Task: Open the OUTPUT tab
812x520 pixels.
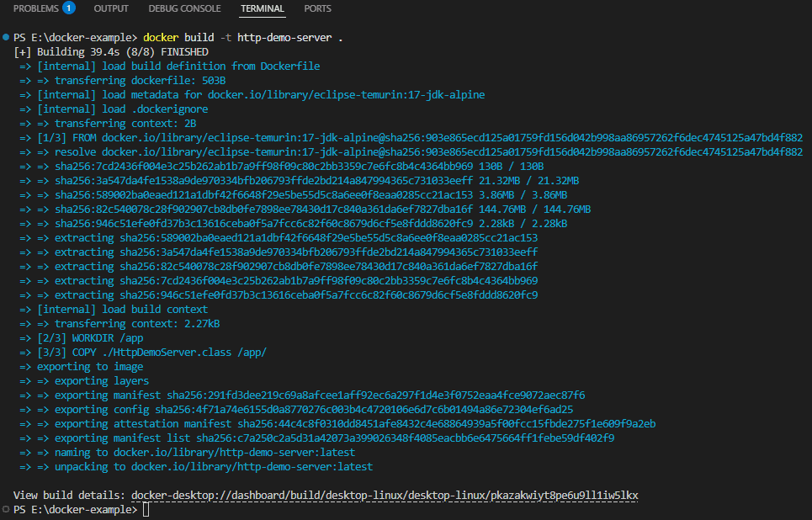Action: [x=111, y=8]
